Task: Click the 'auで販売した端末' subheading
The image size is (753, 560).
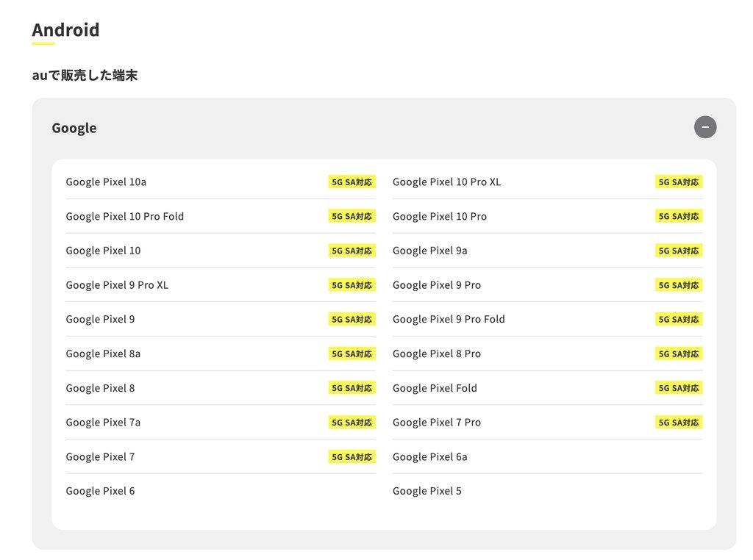Action: click(85, 76)
